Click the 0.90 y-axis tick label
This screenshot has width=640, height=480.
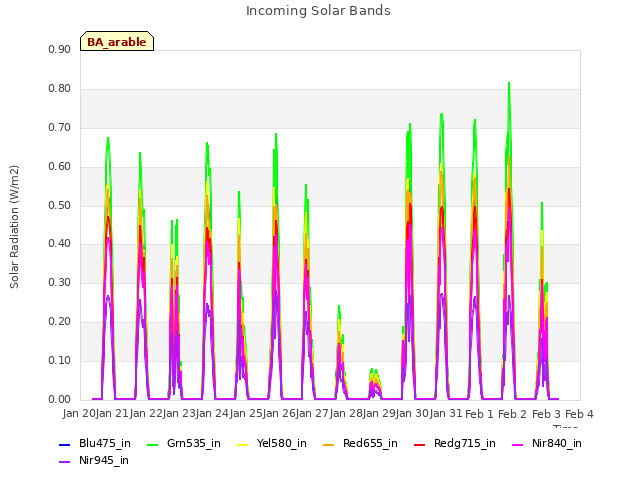(60, 49)
